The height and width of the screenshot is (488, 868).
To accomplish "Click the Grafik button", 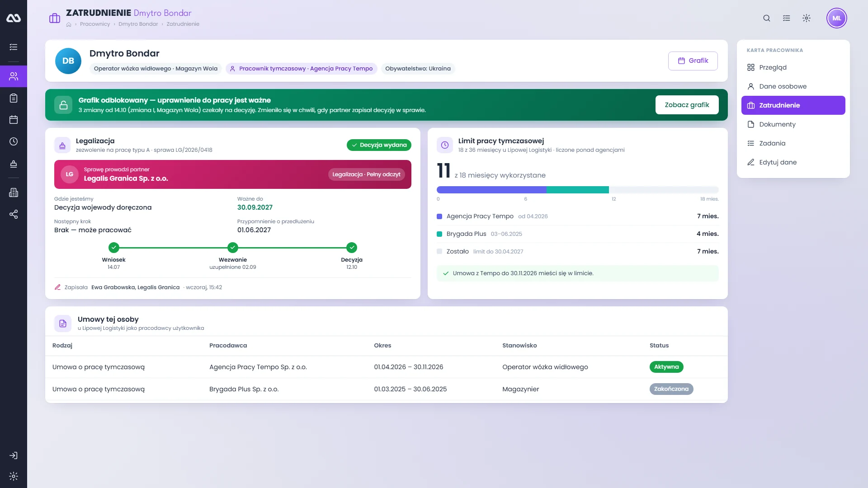I will 693,61.
